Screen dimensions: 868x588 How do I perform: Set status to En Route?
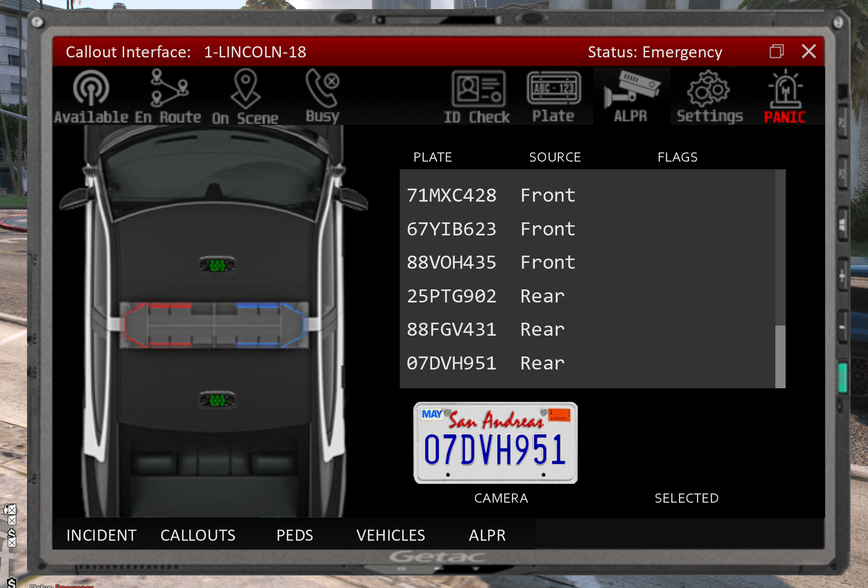(x=168, y=97)
